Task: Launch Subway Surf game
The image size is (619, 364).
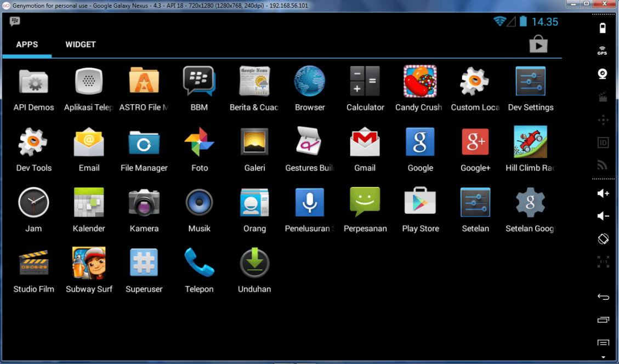Action: point(89,263)
